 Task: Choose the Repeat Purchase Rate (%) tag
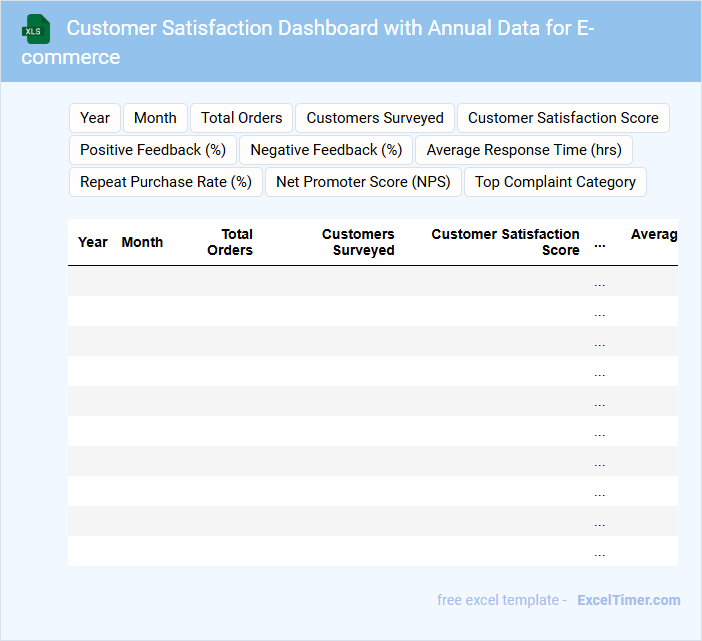point(166,182)
